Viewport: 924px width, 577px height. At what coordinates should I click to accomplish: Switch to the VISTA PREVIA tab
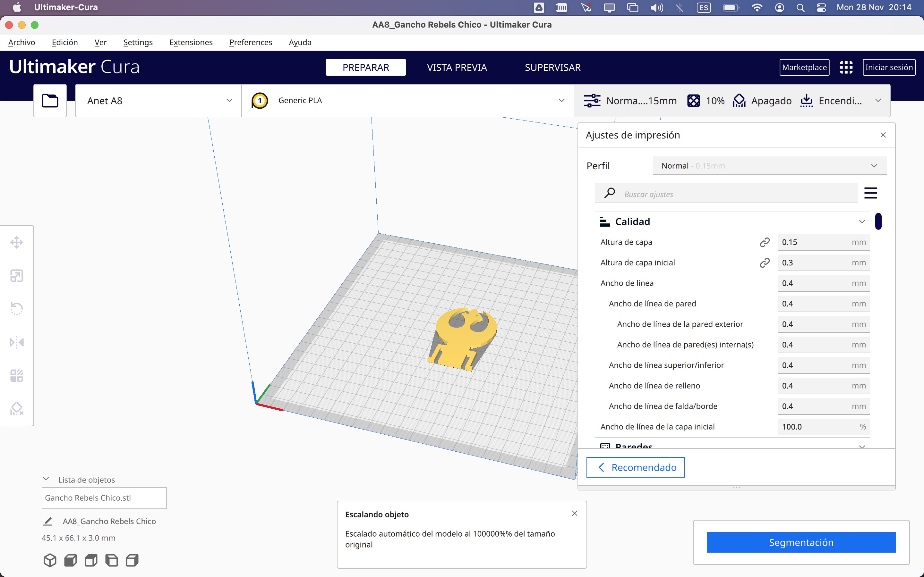(457, 67)
